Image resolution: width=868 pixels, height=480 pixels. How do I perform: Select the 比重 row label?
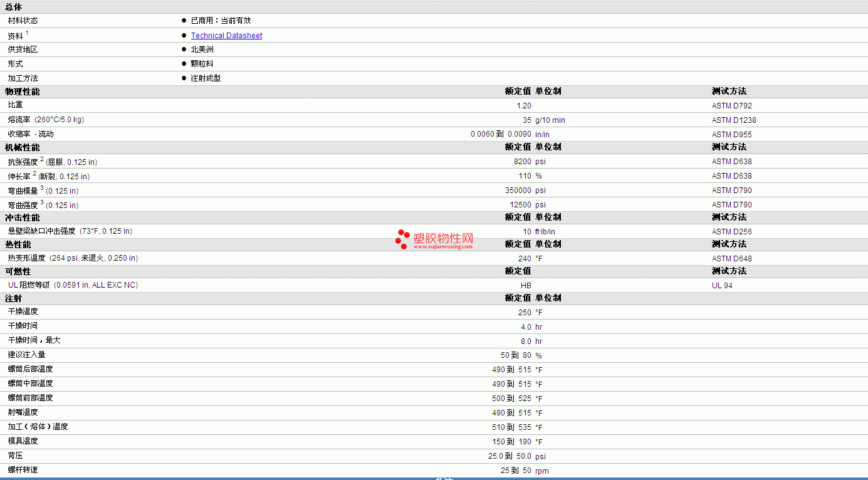tap(15, 105)
